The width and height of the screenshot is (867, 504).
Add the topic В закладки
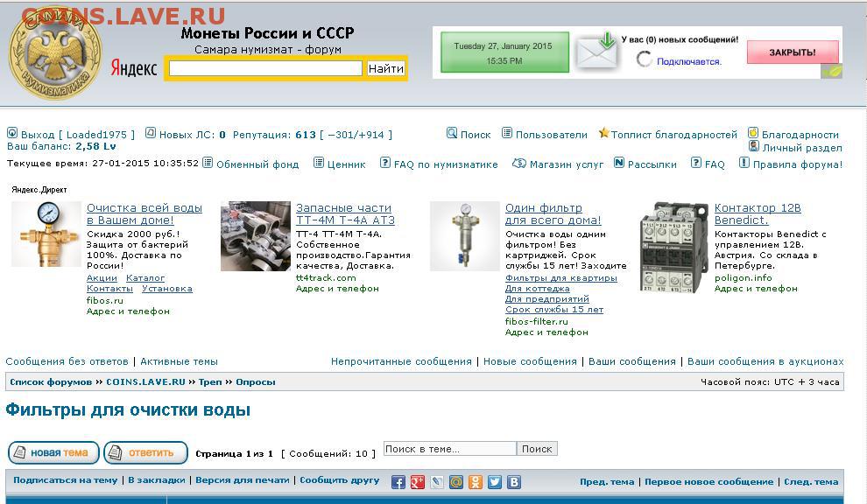point(157,480)
